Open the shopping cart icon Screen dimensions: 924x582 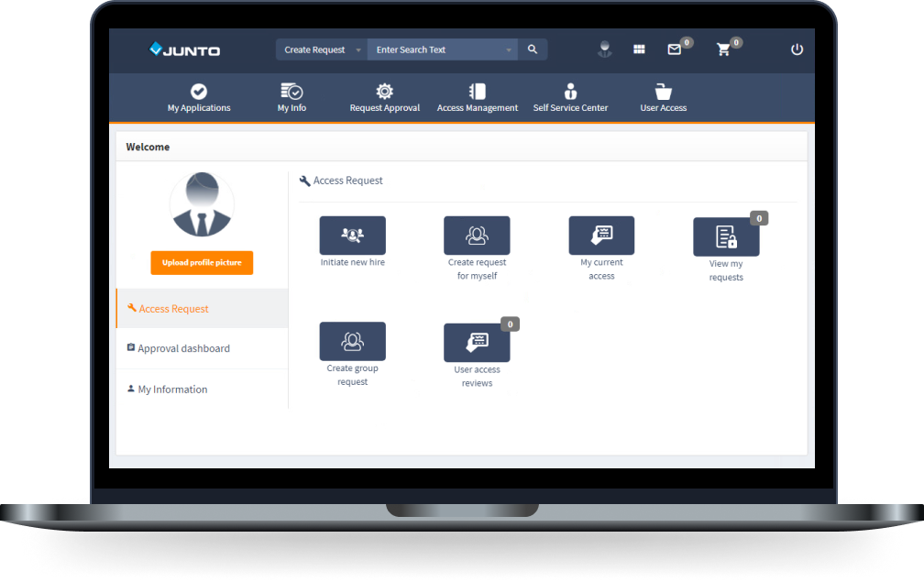[x=723, y=50]
